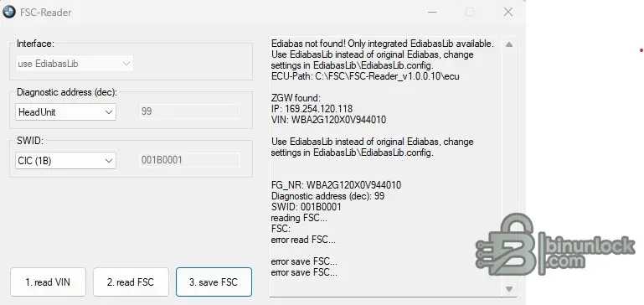Close the FSC-Reader window
This screenshot has width=644, height=305.
[508, 12]
